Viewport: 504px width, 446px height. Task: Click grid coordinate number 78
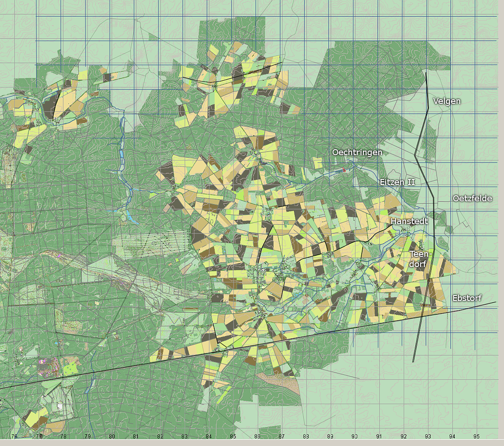tap(63, 437)
